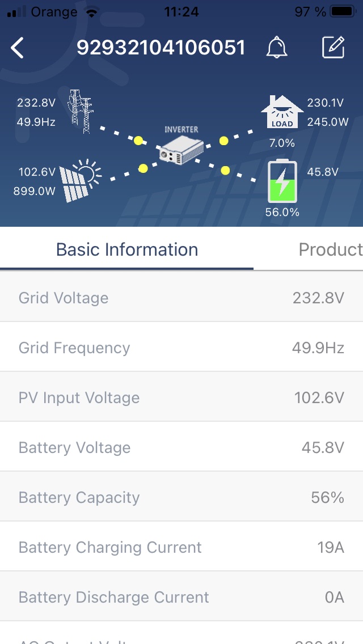Tap the back arrow icon
This screenshot has height=644, width=363.
pos(18,48)
